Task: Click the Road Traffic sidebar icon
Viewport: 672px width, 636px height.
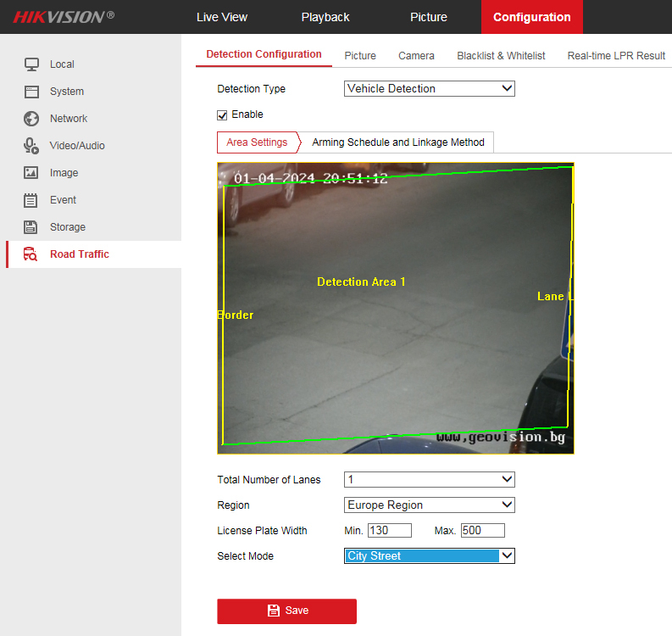Action: click(31, 254)
